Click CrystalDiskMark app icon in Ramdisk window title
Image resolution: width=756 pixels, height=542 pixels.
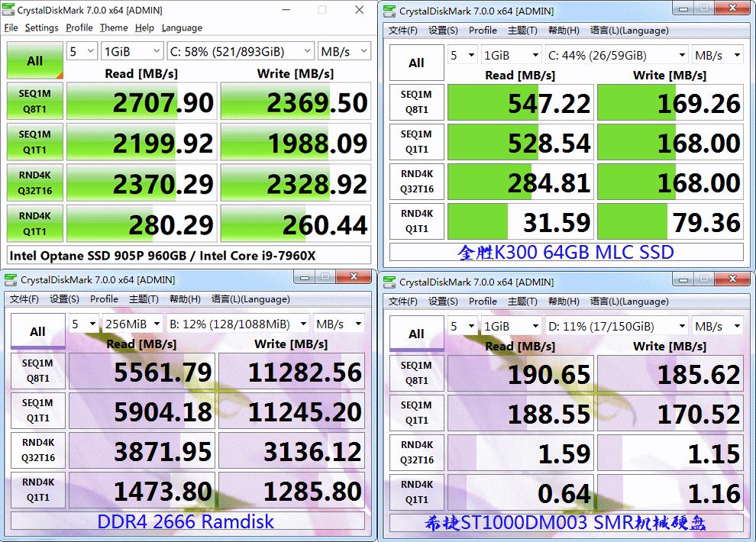tap(11, 279)
